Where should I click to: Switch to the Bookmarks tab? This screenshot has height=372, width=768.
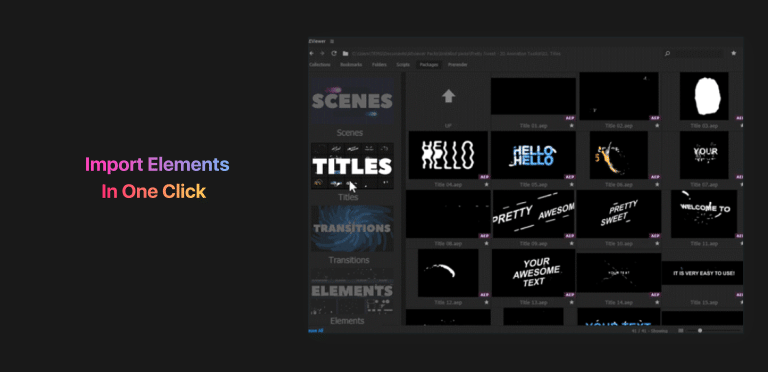point(351,65)
